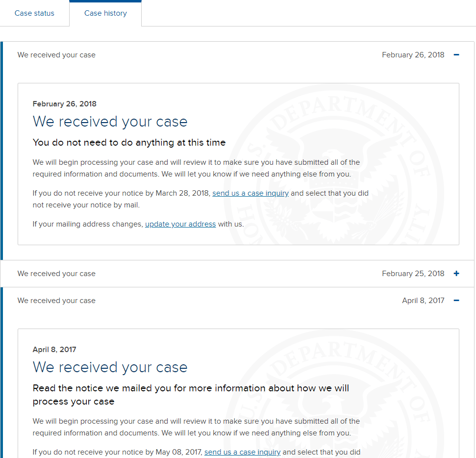Click bold April 8, 2017 date inside card

pyautogui.click(x=54, y=350)
